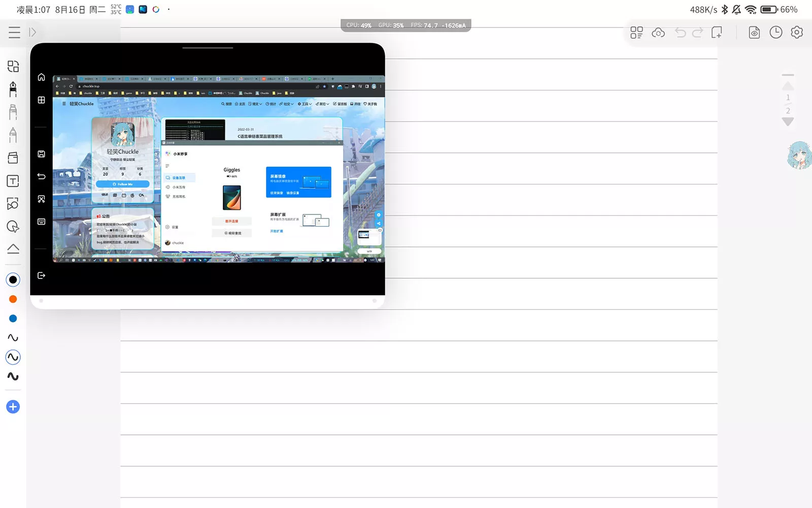Select 小米互传 in 小米妙享 sidebar
812x508 pixels.
[x=176, y=187]
